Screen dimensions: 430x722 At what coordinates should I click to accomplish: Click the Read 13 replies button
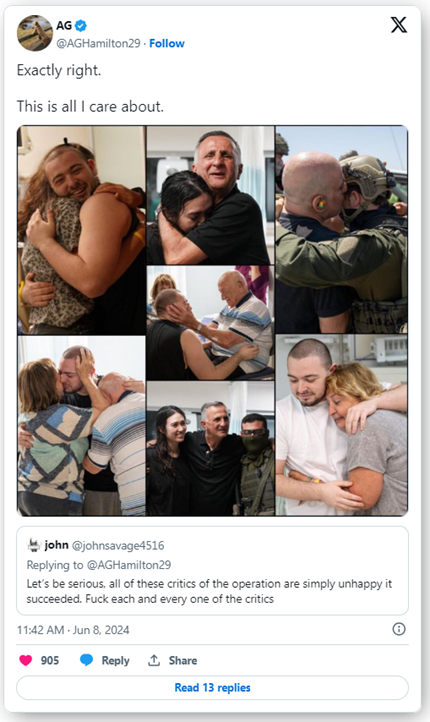pos(212,688)
